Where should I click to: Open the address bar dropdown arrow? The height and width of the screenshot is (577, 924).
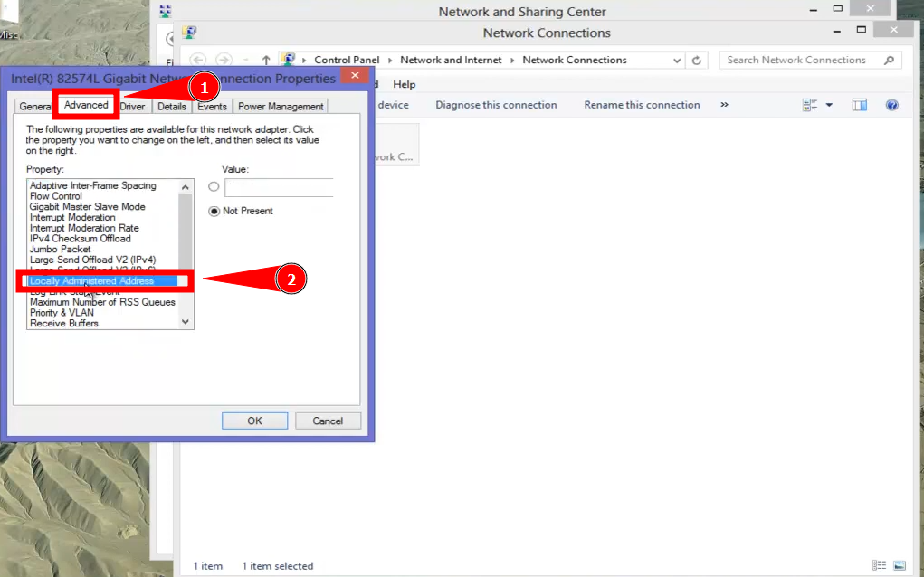677,60
